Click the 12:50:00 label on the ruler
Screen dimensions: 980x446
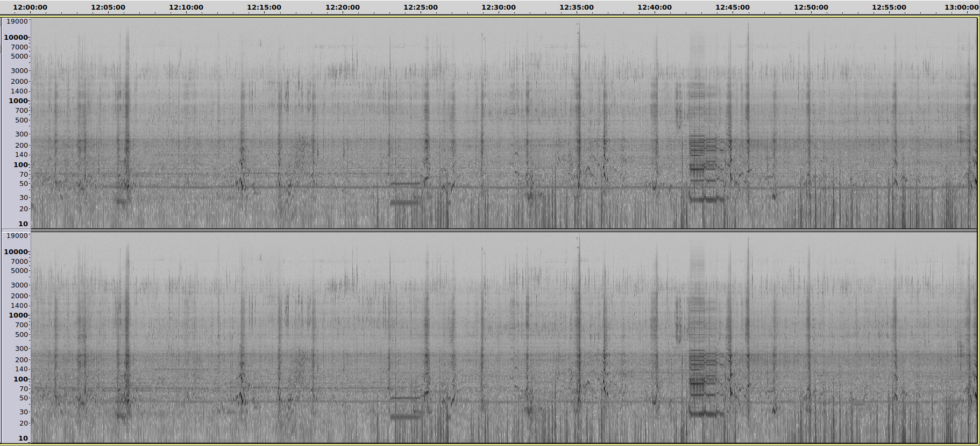pyautogui.click(x=811, y=8)
